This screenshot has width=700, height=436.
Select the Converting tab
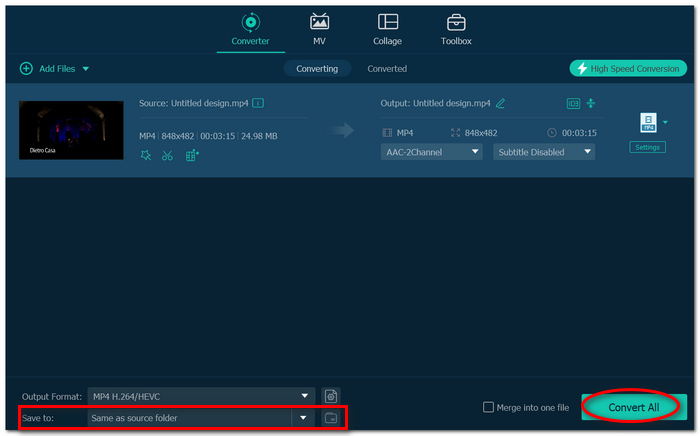point(317,69)
